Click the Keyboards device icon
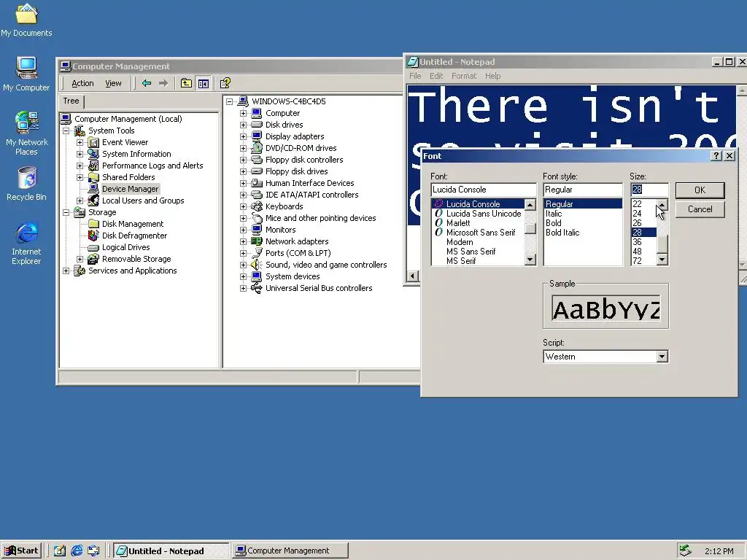Screen dimensions: 747x560 256,206
